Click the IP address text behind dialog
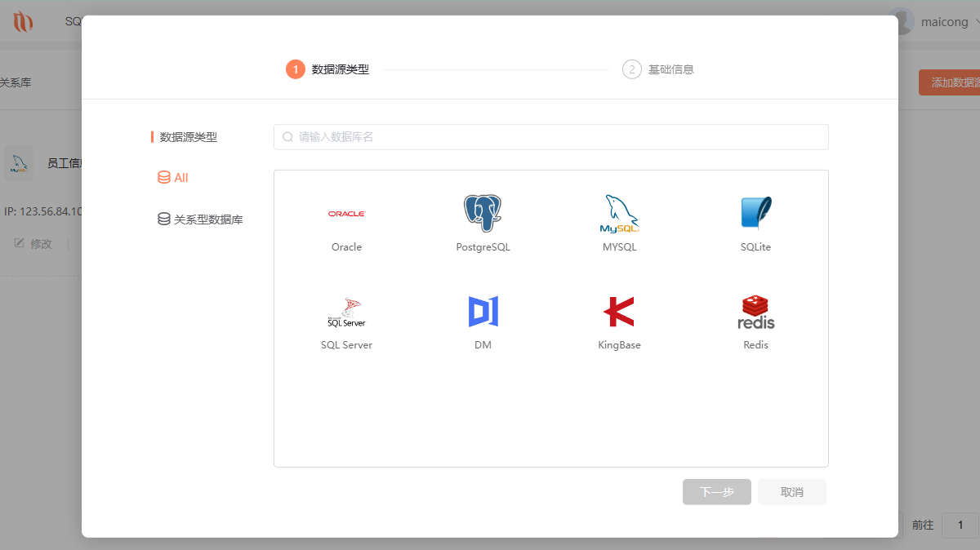Screen dimensions: 980x550 tap(42, 211)
